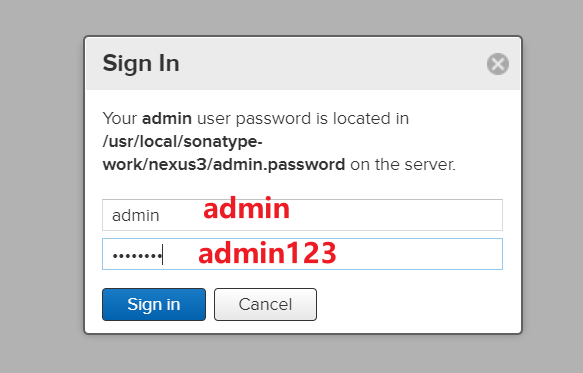The height and width of the screenshot is (373, 583).
Task: Click the masked dots in password field
Action: pyautogui.click(x=137, y=255)
